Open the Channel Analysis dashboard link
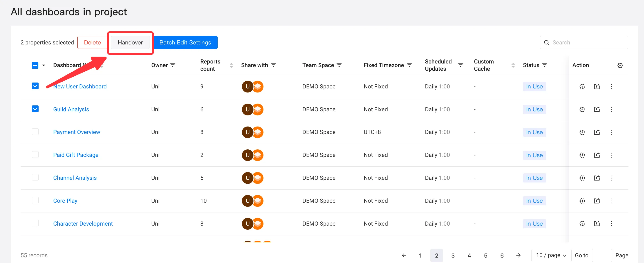 [75, 178]
